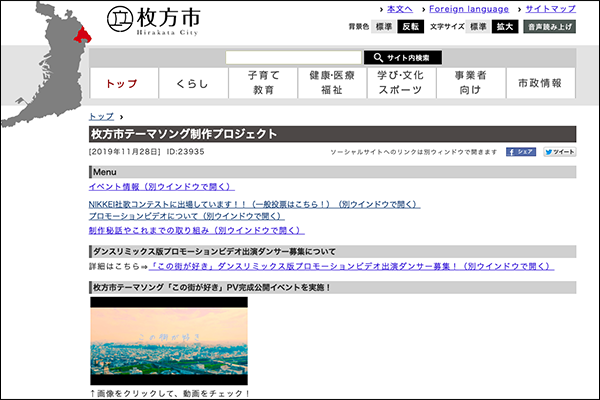The image size is (600, 400).
Task: Set background color to 標準
Action: point(383,27)
